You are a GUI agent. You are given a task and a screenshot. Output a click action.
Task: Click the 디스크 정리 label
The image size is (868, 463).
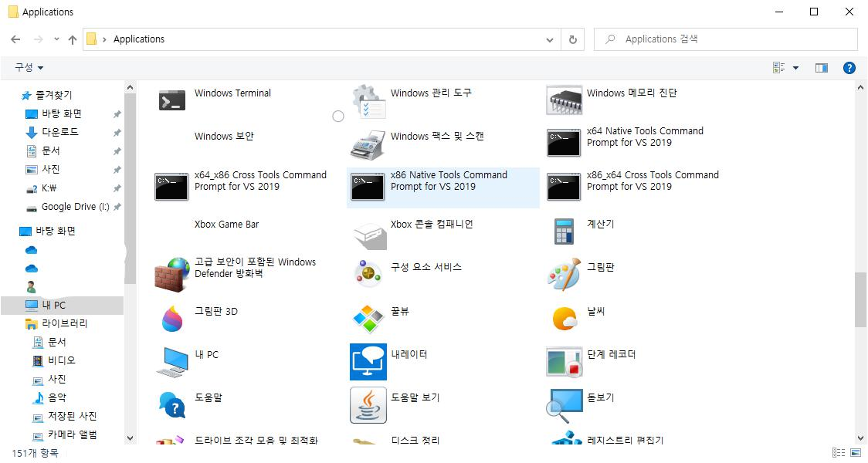[x=415, y=441]
